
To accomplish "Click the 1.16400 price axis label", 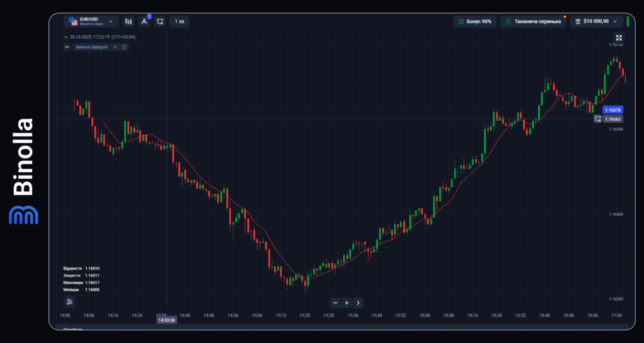I will coord(616,215).
